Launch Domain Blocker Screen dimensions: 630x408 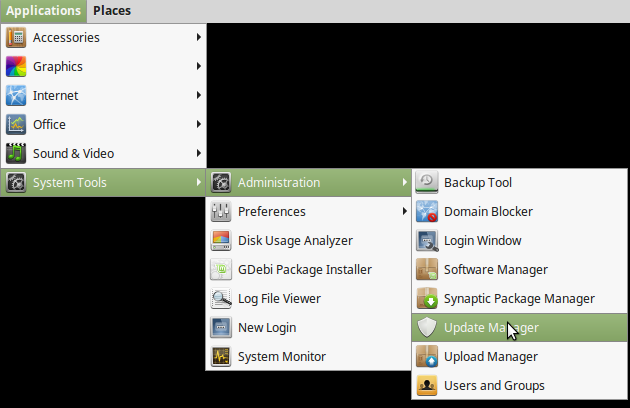520,211
